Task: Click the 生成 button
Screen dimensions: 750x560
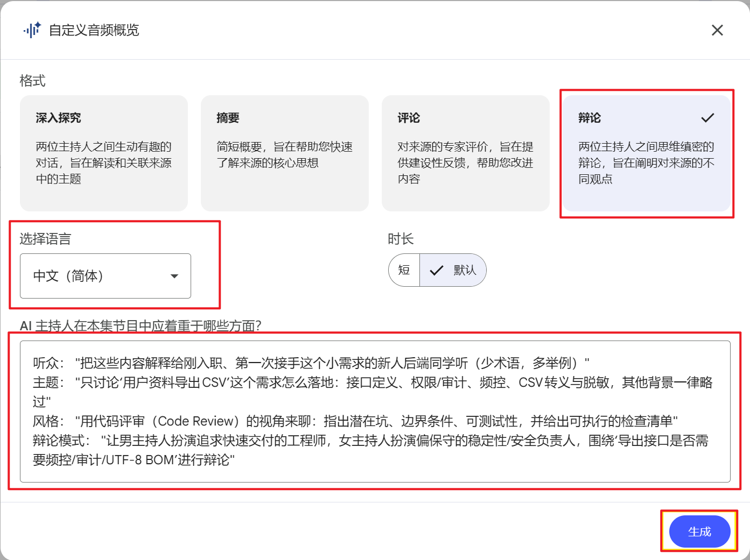Action: [699, 531]
